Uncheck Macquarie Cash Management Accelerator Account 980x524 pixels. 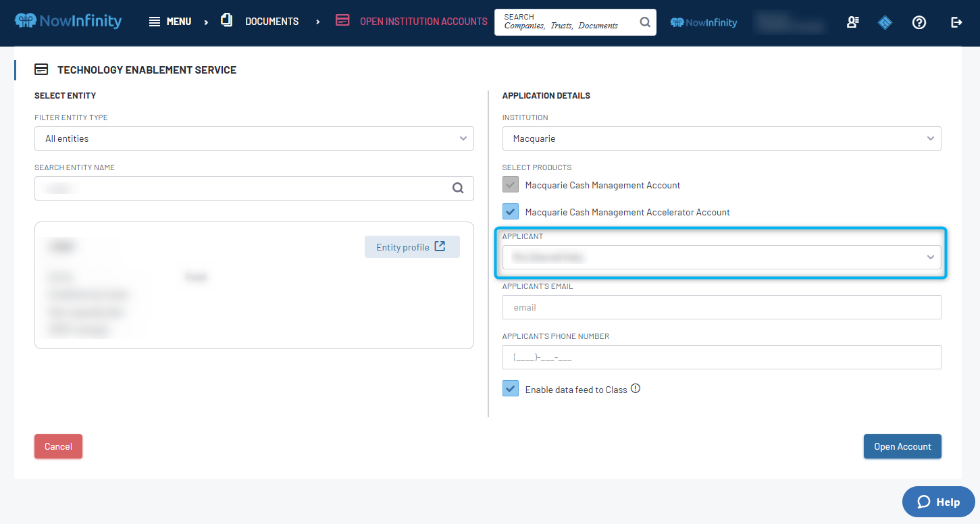[511, 212]
